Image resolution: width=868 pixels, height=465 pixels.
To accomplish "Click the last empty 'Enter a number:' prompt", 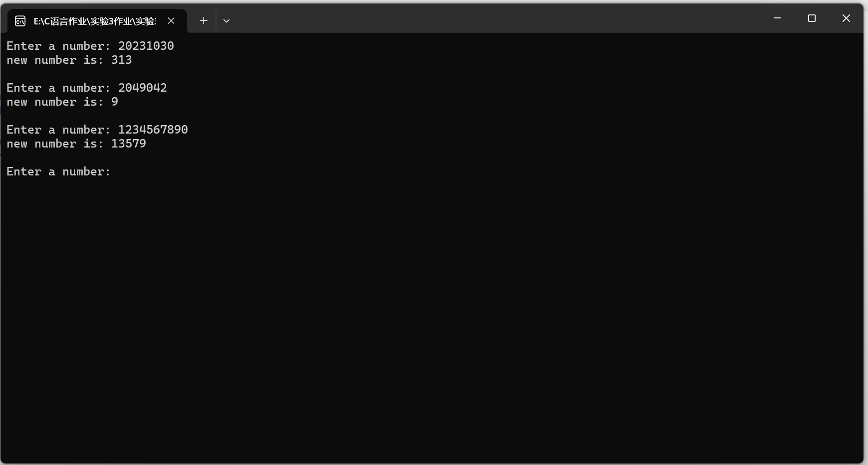I will (58, 171).
